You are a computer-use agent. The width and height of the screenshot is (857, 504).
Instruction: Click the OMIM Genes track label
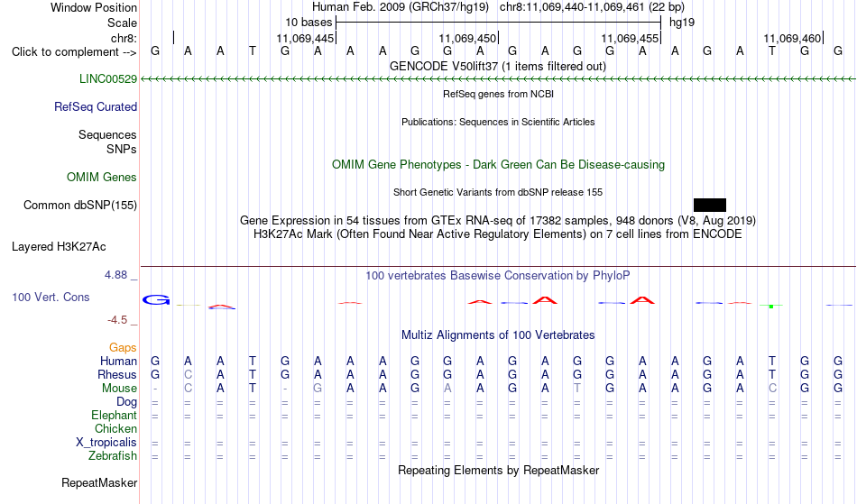[x=102, y=177]
